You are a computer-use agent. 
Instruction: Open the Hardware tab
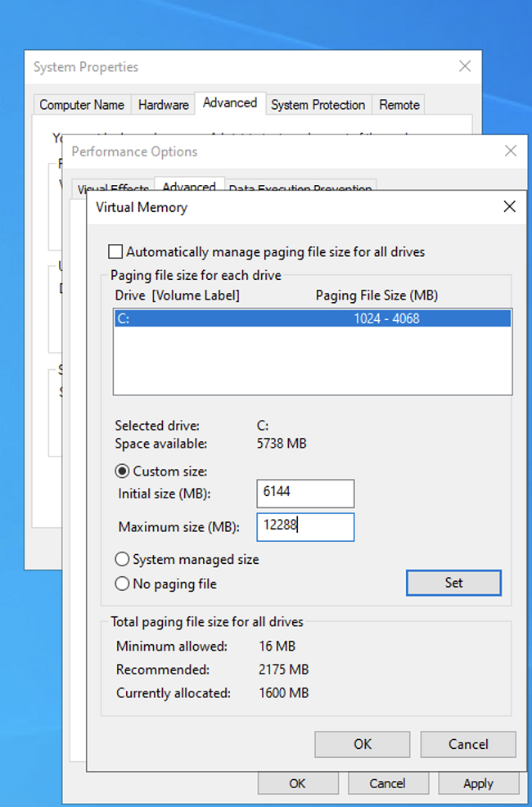[163, 105]
